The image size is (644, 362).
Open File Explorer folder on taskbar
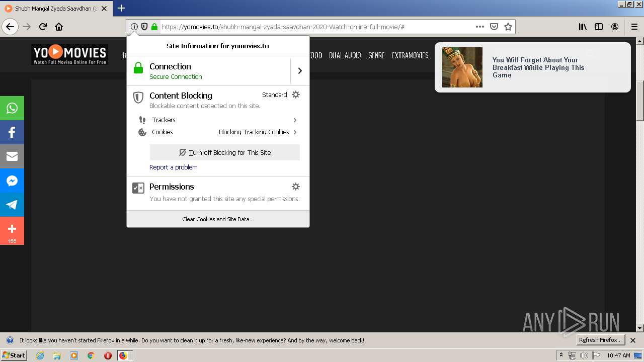[x=57, y=355]
